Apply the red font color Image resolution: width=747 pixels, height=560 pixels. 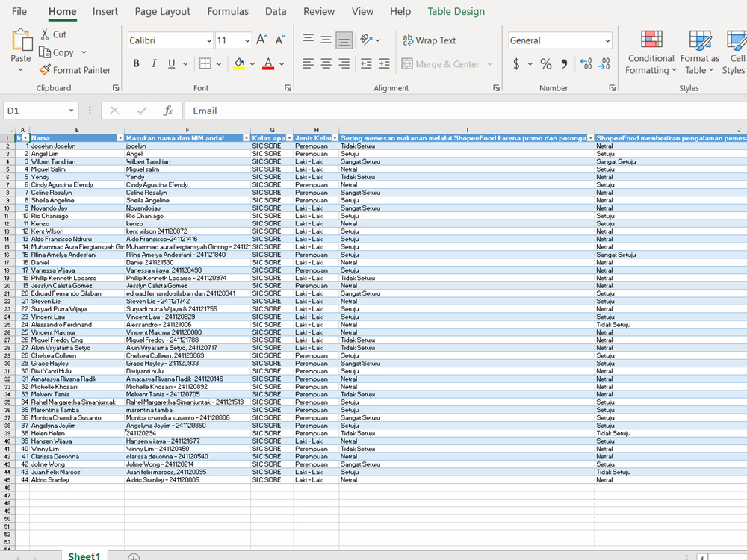point(268,63)
